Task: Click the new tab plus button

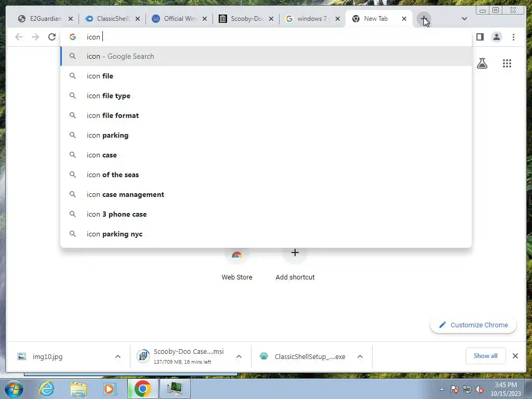Action: [x=424, y=19]
